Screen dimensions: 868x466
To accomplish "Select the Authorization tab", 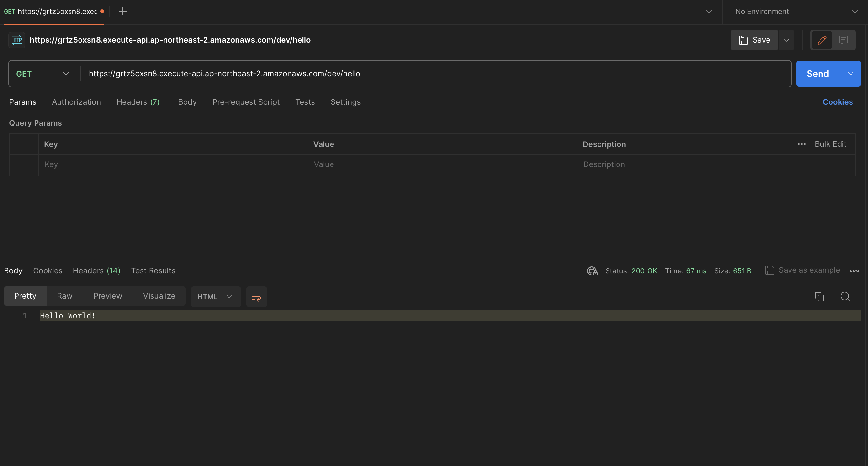I will pos(76,102).
